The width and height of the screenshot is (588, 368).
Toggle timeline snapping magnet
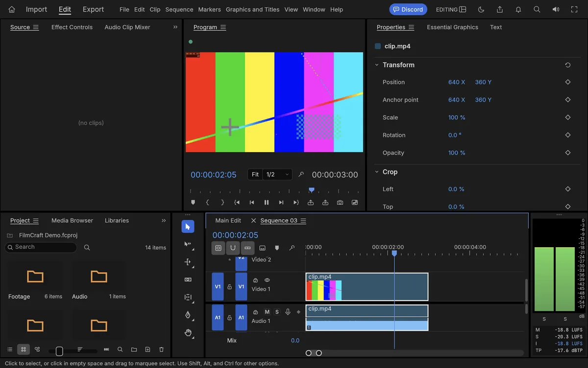(233, 248)
